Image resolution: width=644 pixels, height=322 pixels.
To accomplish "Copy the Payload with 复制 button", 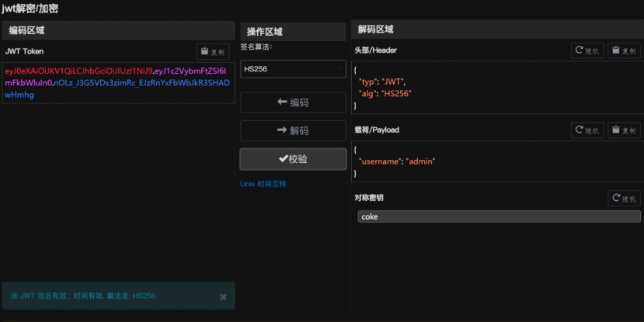I will click(x=624, y=130).
